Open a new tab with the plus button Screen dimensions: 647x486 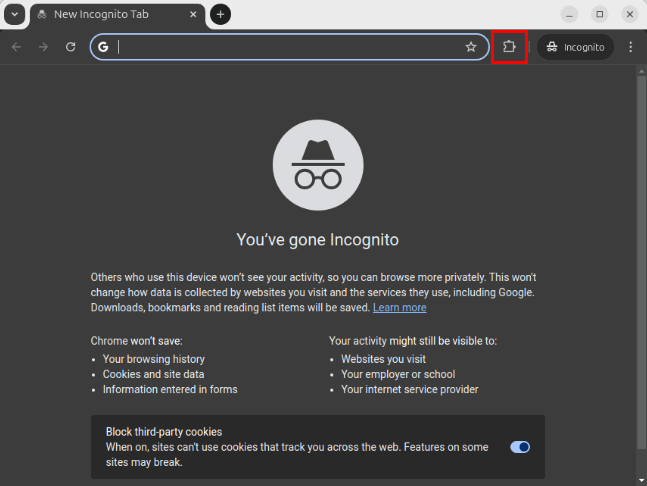220,14
